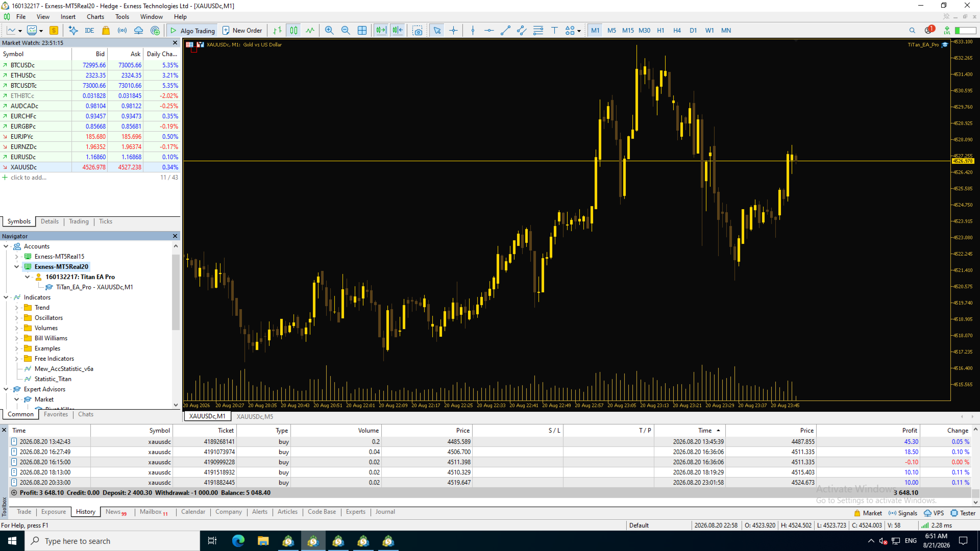Image resolution: width=980 pixels, height=551 pixels.
Task: Switch Market Watch to Ticks tab
Action: [106, 221]
